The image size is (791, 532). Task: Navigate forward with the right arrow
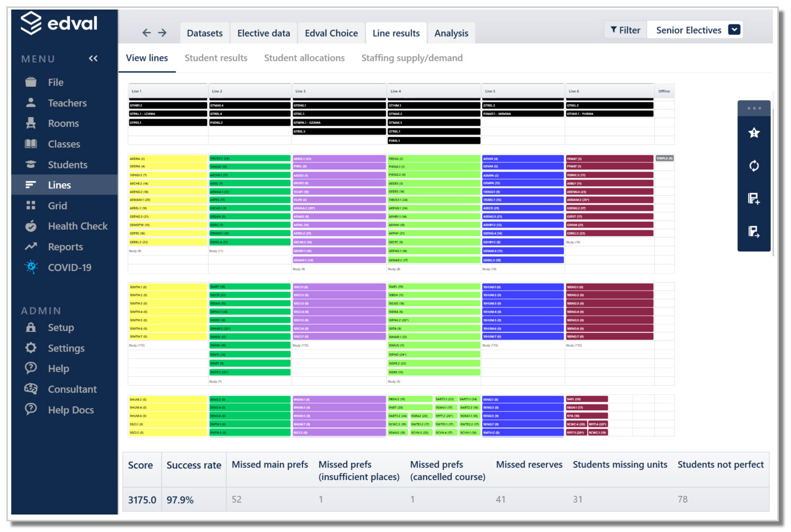tap(162, 33)
